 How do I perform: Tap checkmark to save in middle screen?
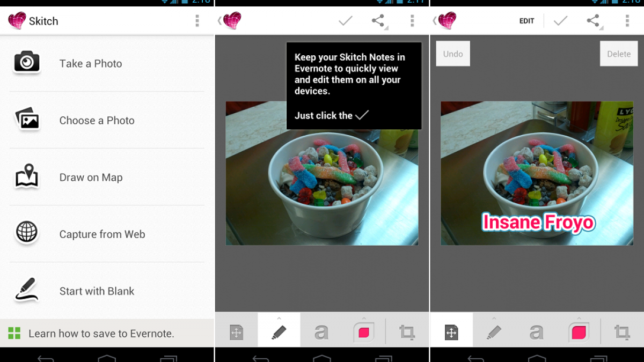coord(346,21)
